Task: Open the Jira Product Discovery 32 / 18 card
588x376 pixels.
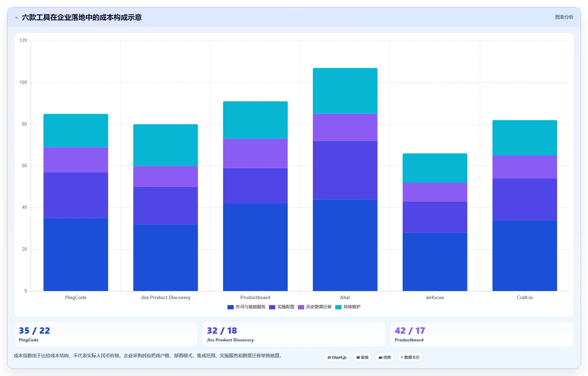Action: coord(294,334)
